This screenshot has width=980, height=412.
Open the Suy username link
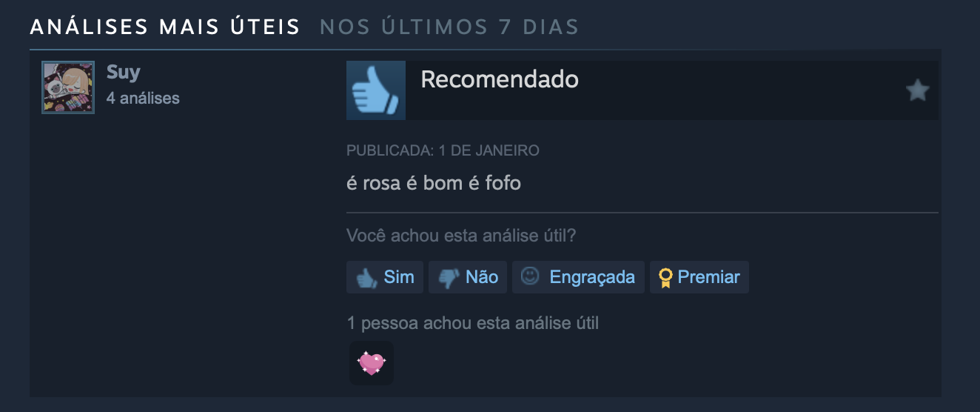123,73
